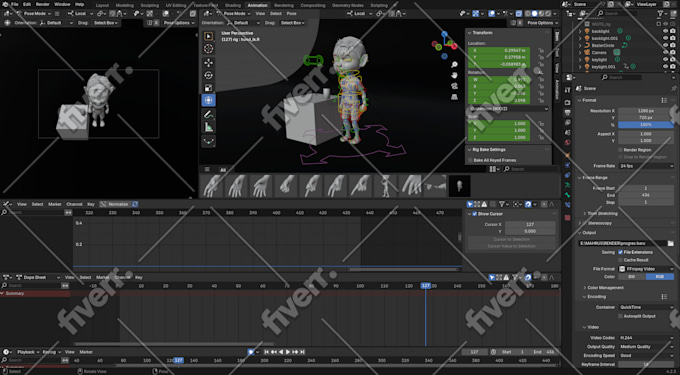Screen dimensions: 680x375
Task: Tick the Render Region checkbox
Action: 620,150
